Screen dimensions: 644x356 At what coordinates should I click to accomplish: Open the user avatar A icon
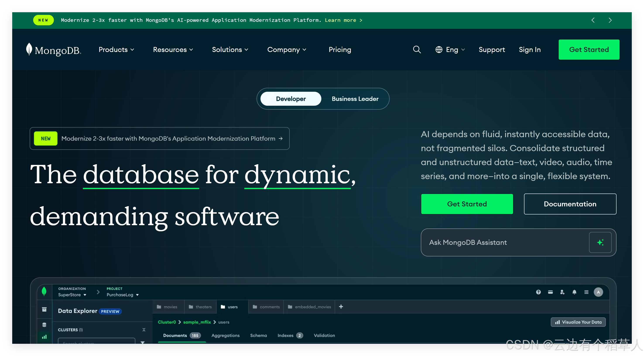pyautogui.click(x=598, y=292)
